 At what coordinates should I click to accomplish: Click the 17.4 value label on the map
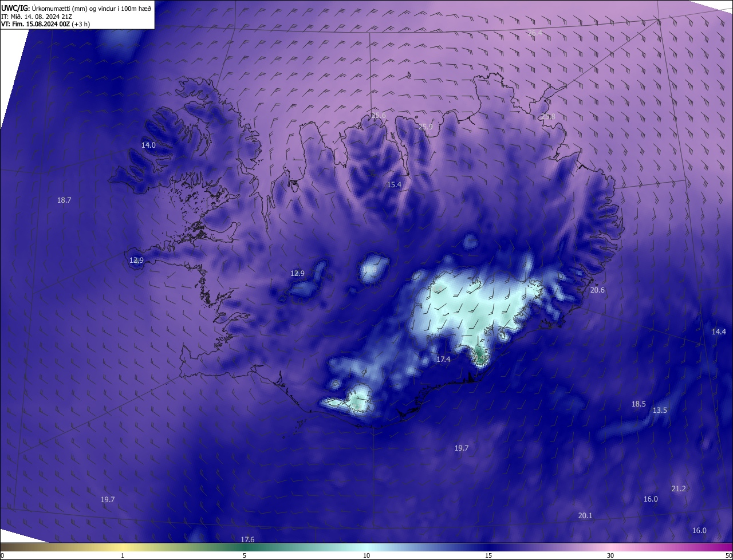[x=443, y=360]
